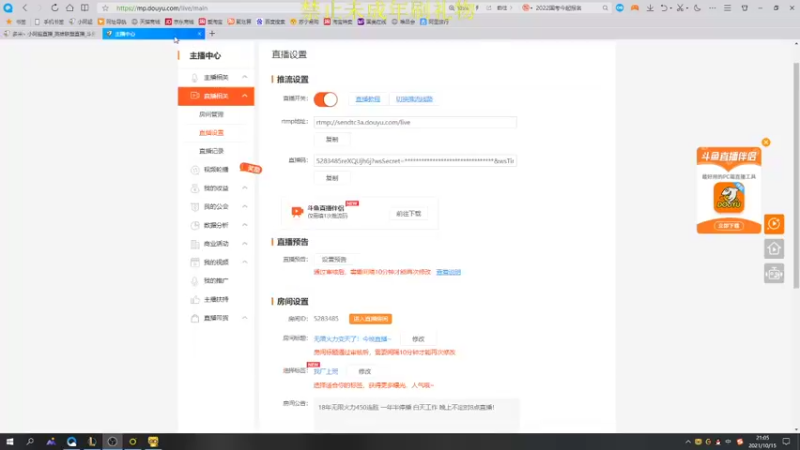This screenshot has width=800, height=450.
Task: Expand the 我的公会 section chevron
Action: pos(244,207)
